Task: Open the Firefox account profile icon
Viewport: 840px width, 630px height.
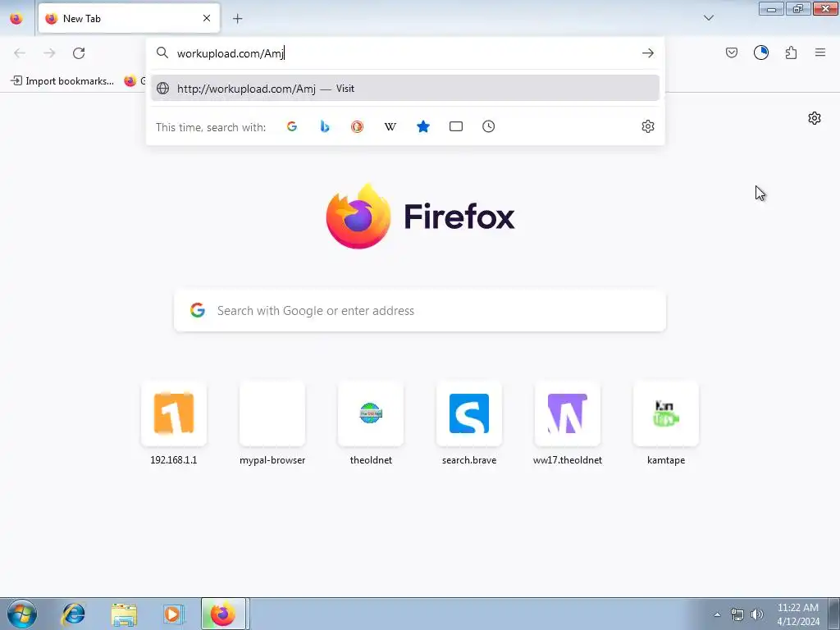Action: coord(760,52)
